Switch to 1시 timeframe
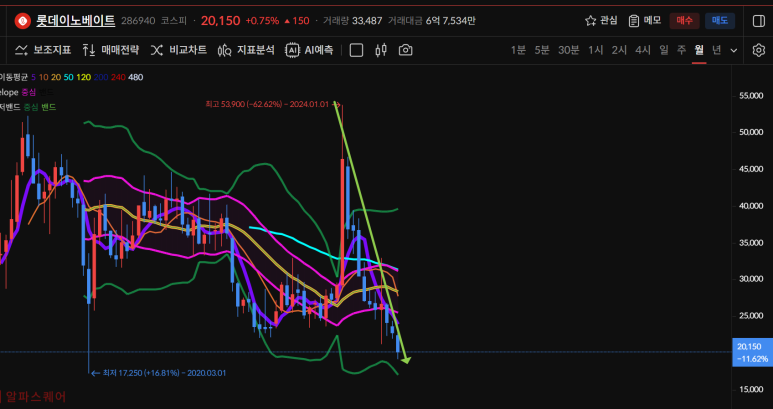Screen dimensions: 773x409 coord(596,50)
